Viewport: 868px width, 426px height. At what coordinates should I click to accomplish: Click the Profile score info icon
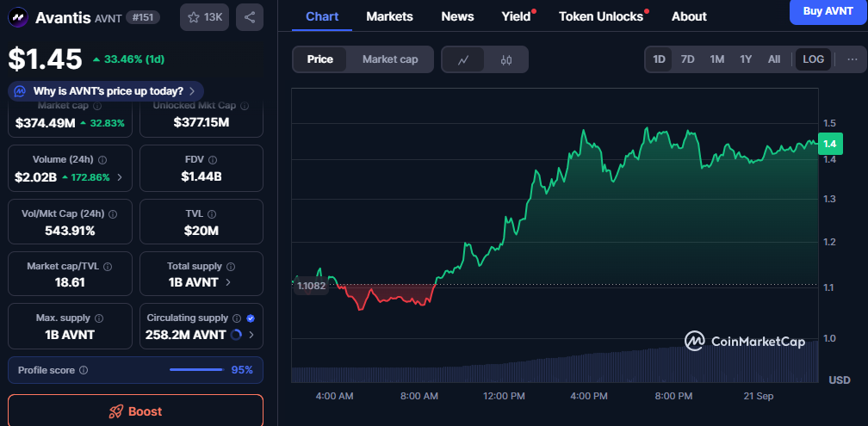pyautogui.click(x=84, y=370)
